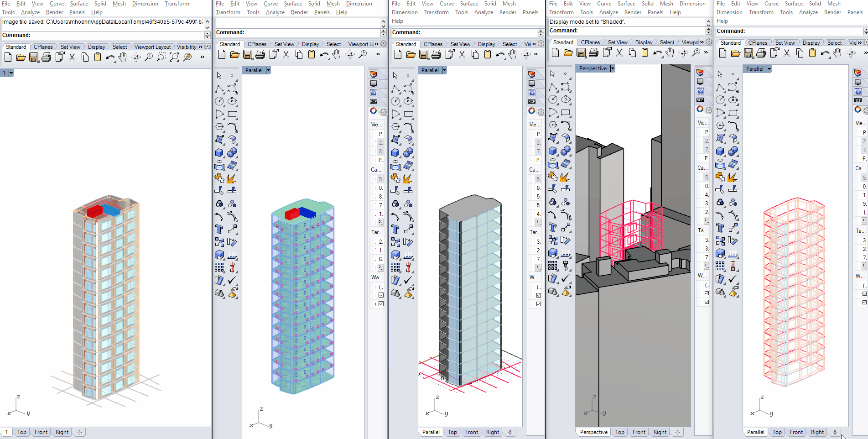Click Array grid icon in Perspective window sidebar
Viewport: 868px width, 439px height.
[553, 265]
